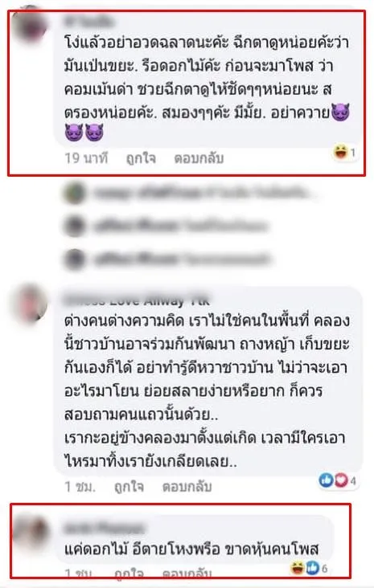Click the laughing reaction on the first comment
This screenshot has height=588, width=374.
(x=341, y=152)
